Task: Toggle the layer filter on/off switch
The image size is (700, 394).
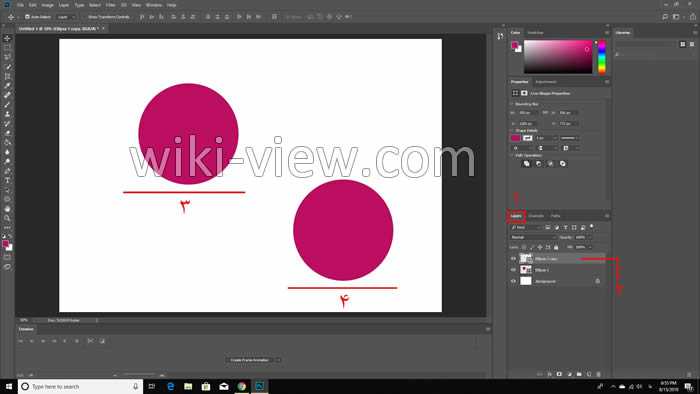Action: click(592, 227)
